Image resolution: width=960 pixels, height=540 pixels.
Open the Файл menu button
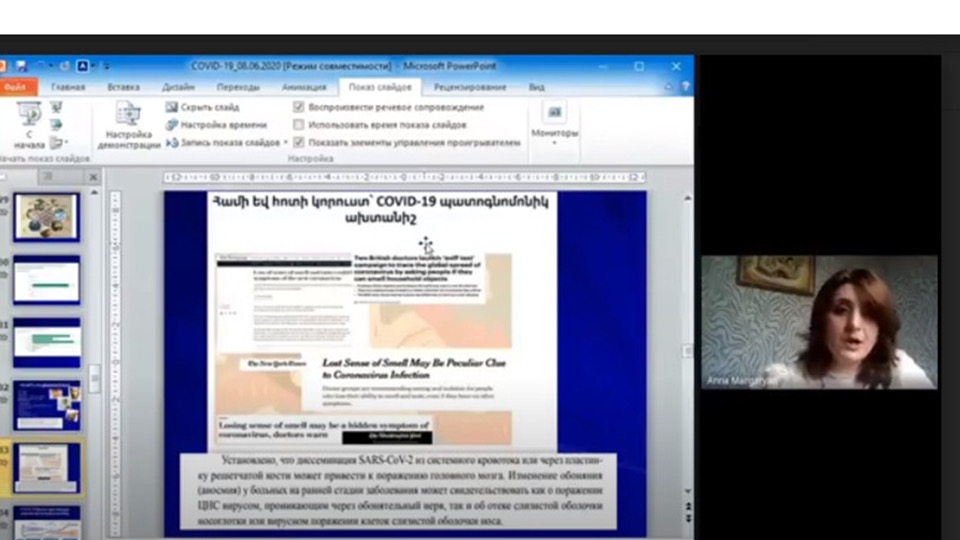pos(15,87)
